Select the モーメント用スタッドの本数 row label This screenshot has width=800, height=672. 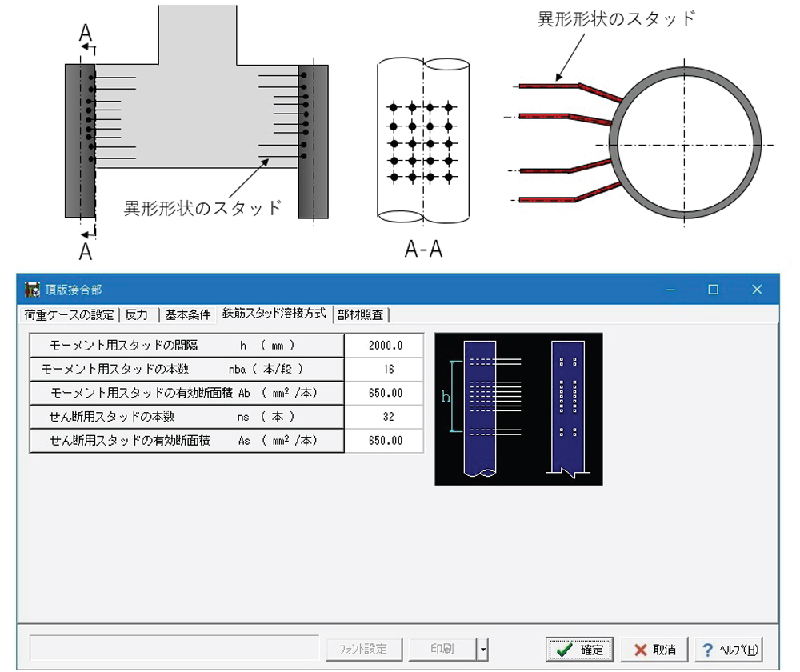186,369
